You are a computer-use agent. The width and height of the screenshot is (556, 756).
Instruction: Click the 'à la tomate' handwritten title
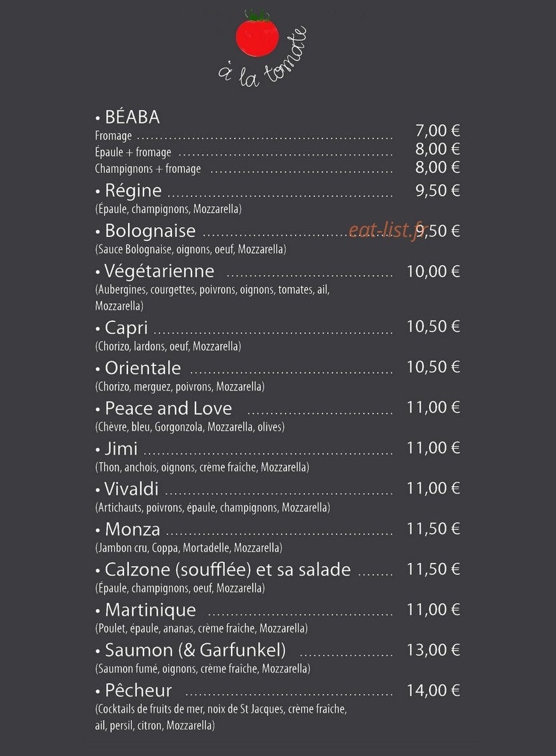263,57
